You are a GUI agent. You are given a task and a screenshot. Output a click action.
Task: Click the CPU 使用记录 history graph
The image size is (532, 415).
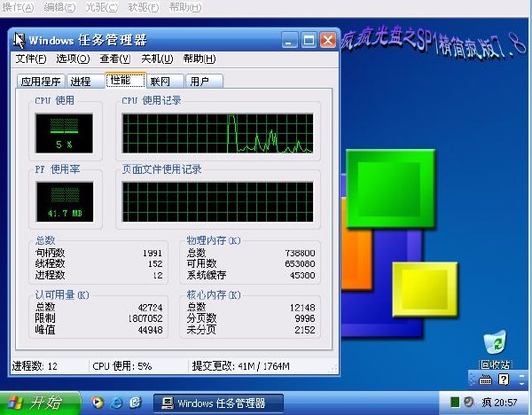click(x=217, y=133)
